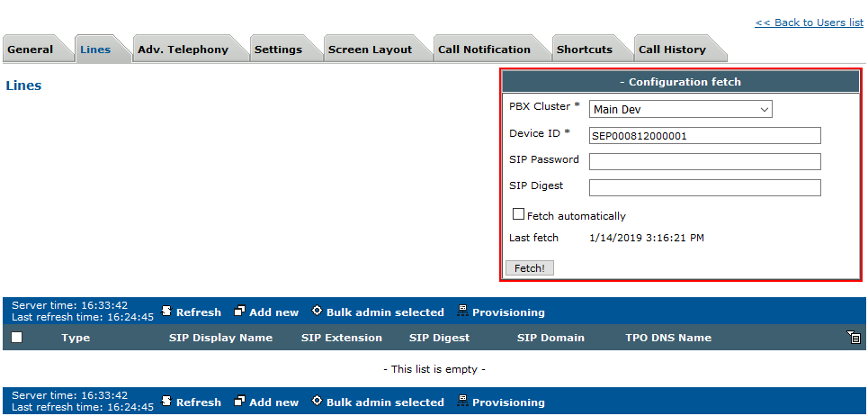
Task: Sort by the SIP Digest column header
Action: (x=440, y=338)
